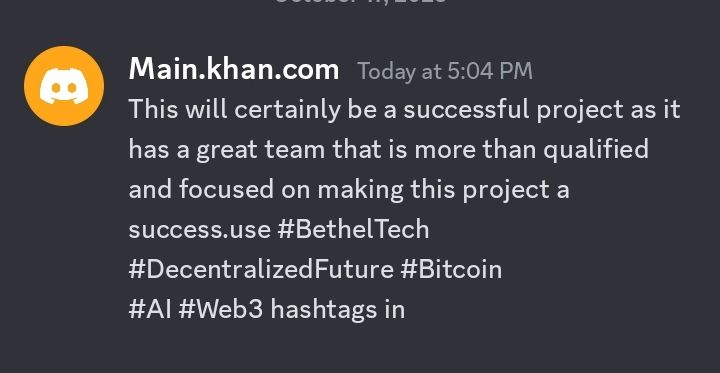Open the orange Discord avatar profile
This screenshot has height=373, width=720.
pyautogui.click(x=64, y=86)
